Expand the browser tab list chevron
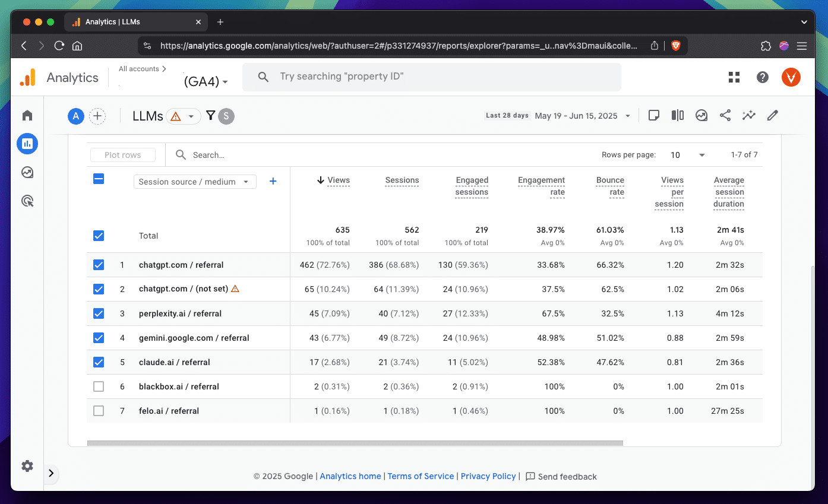The width and height of the screenshot is (828, 504). click(804, 22)
